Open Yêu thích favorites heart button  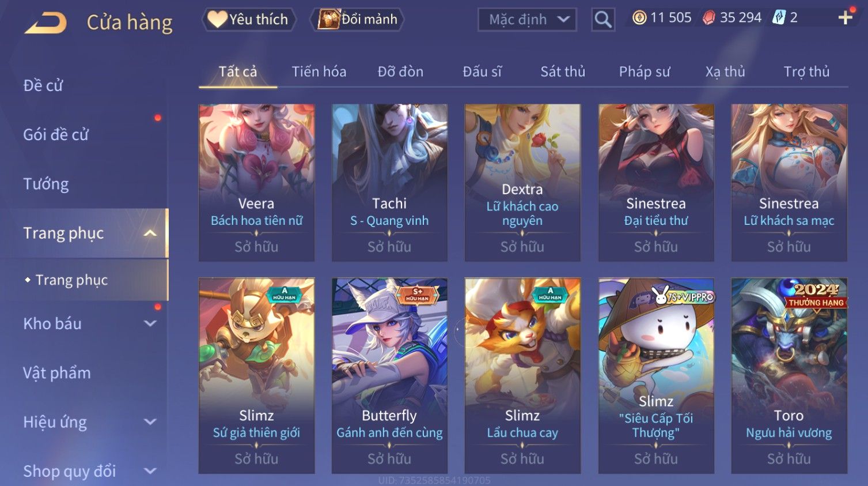(x=249, y=19)
